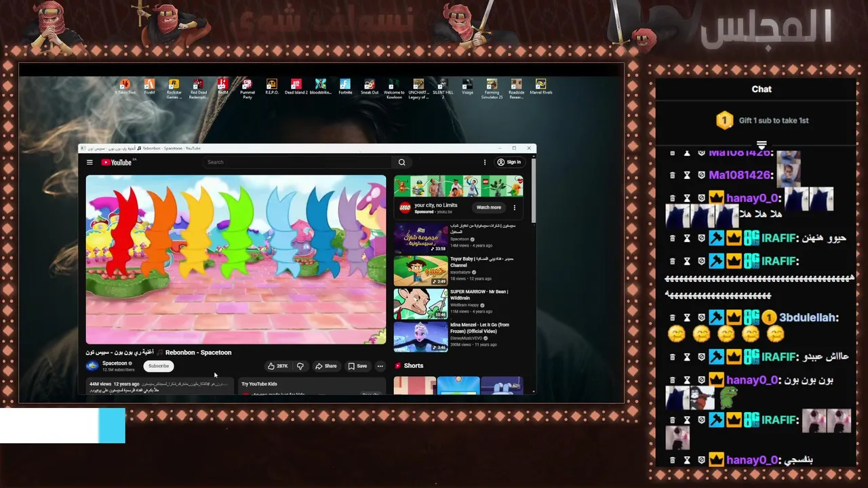Open YouTube settings three-dot menu beside Sign in
868x488 pixels.
tap(484, 162)
